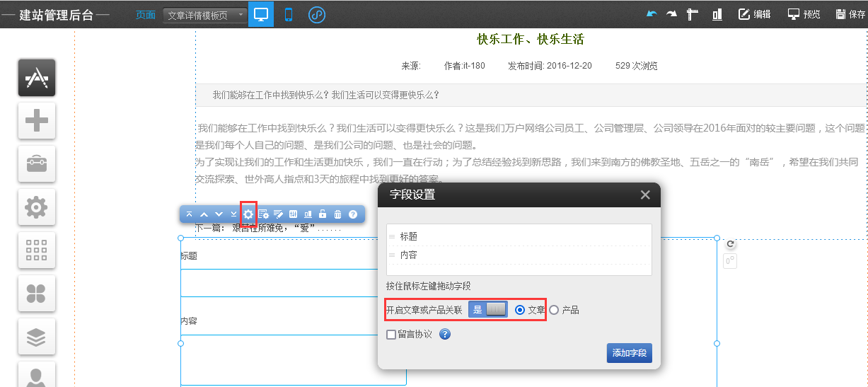
Task: Open the briefcase icon in left sidebar
Action: 37,164
